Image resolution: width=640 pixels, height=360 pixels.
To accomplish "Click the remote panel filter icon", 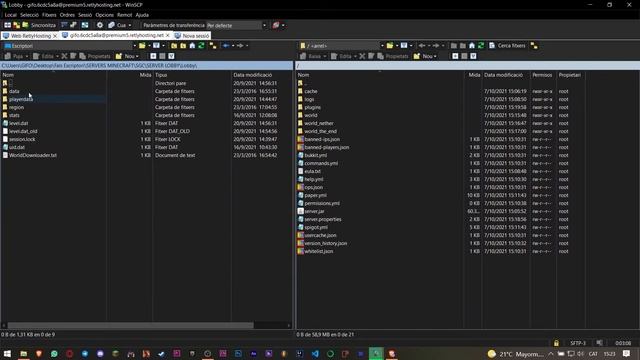I will click(404, 46).
